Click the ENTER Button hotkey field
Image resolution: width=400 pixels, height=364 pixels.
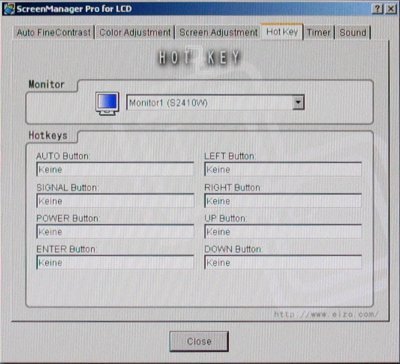coord(115,262)
